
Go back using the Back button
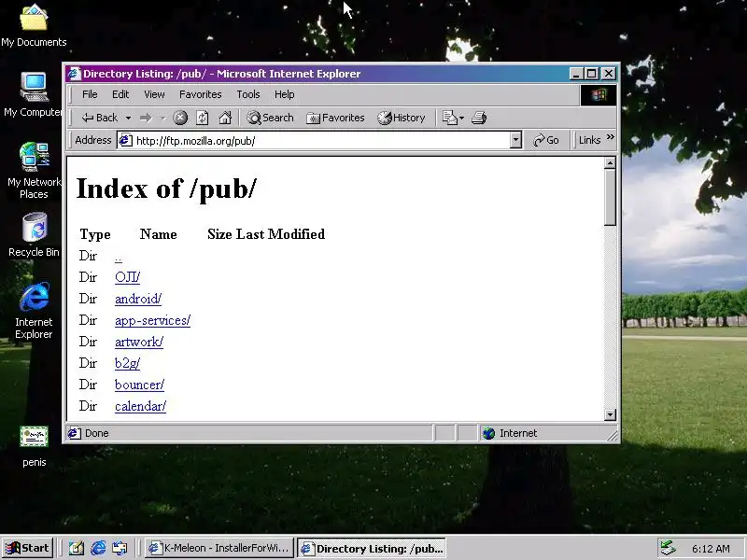[x=100, y=118]
